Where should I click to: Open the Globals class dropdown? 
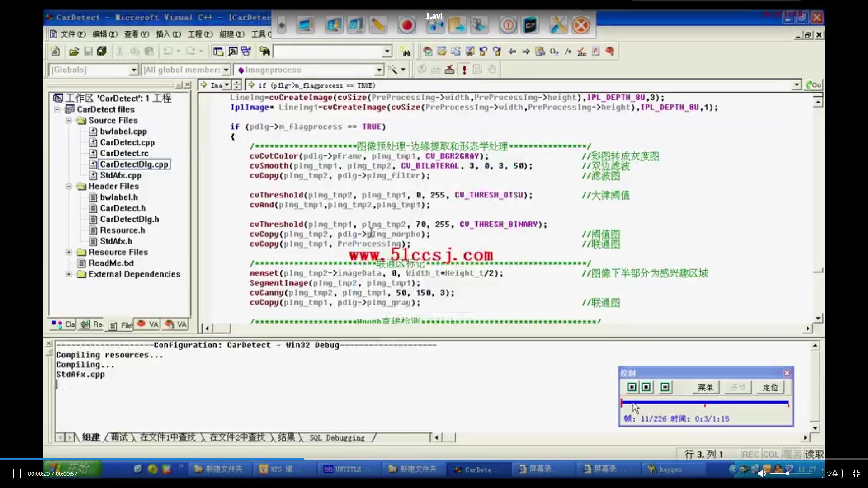click(x=133, y=70)
